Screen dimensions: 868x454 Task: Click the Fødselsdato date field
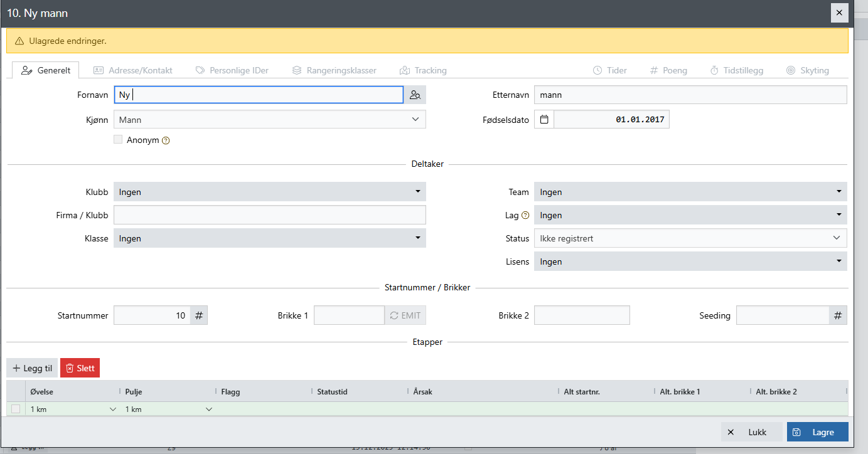point(611,119)
